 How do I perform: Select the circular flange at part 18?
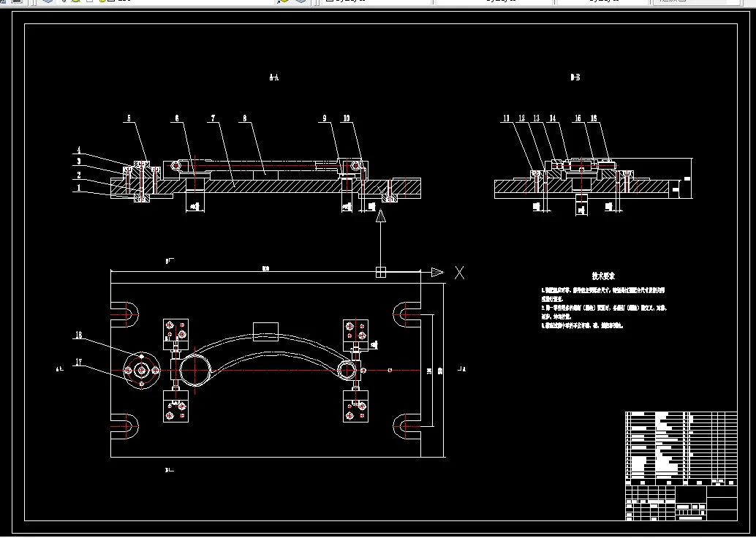[141, 370]
